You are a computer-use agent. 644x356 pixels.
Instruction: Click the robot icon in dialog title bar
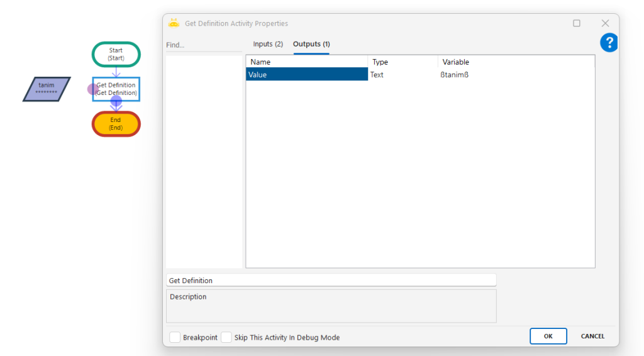tap(174, 23)
